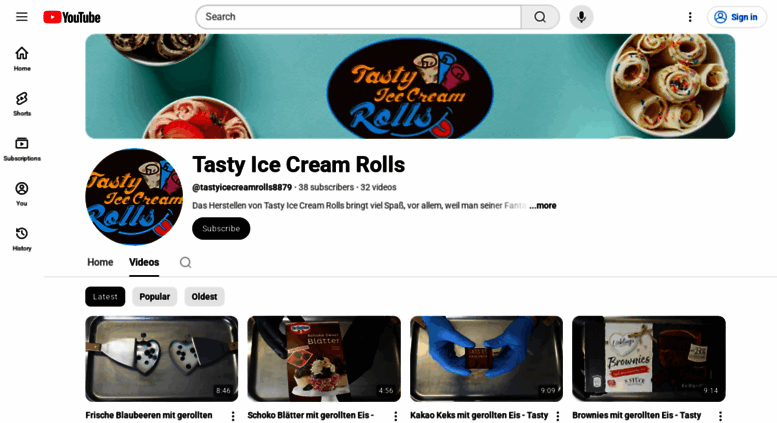Open the Kakao Keks video thumbnail
The image size is (777, 423).
(486, 359)
